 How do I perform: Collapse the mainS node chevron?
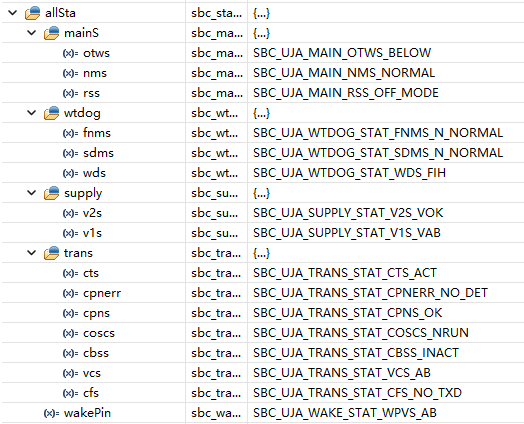32,33
